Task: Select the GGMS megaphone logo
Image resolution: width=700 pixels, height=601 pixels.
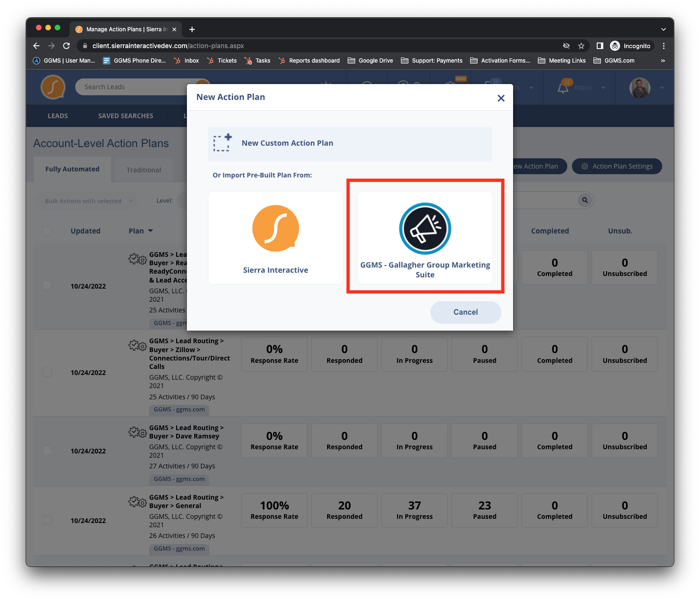Action: (425, 229)
